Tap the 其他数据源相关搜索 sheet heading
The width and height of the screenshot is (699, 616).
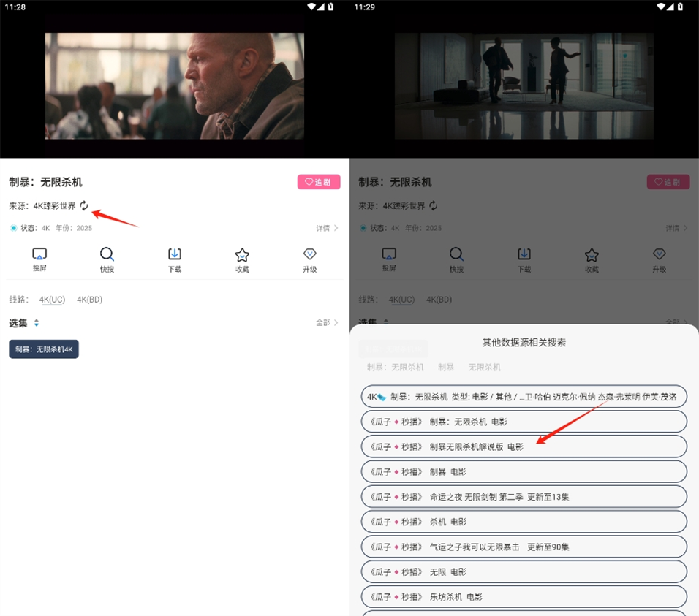point(524,343)
